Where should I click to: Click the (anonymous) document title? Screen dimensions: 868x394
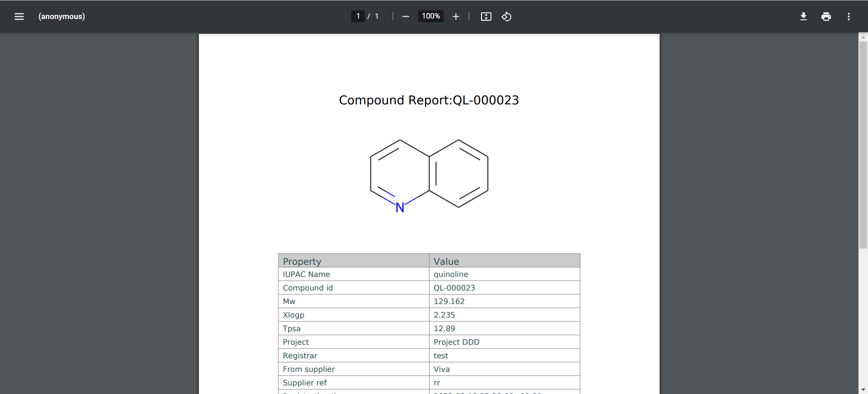(61, 16)
